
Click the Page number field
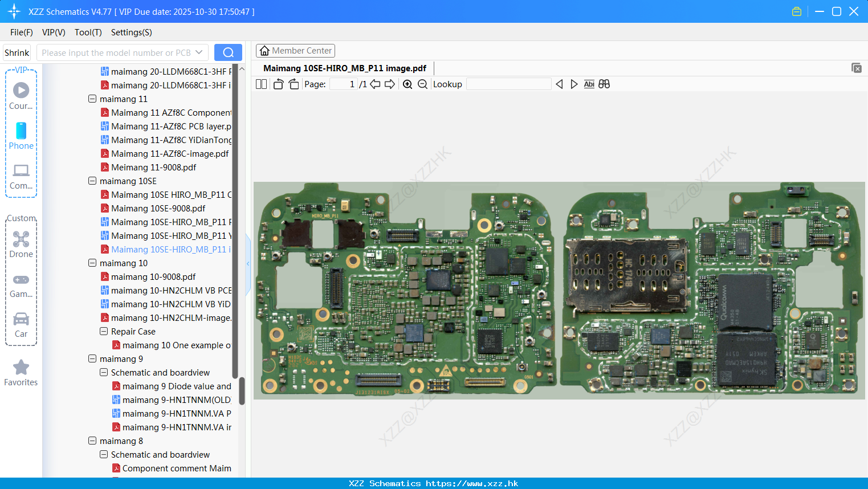pos(344,84)
